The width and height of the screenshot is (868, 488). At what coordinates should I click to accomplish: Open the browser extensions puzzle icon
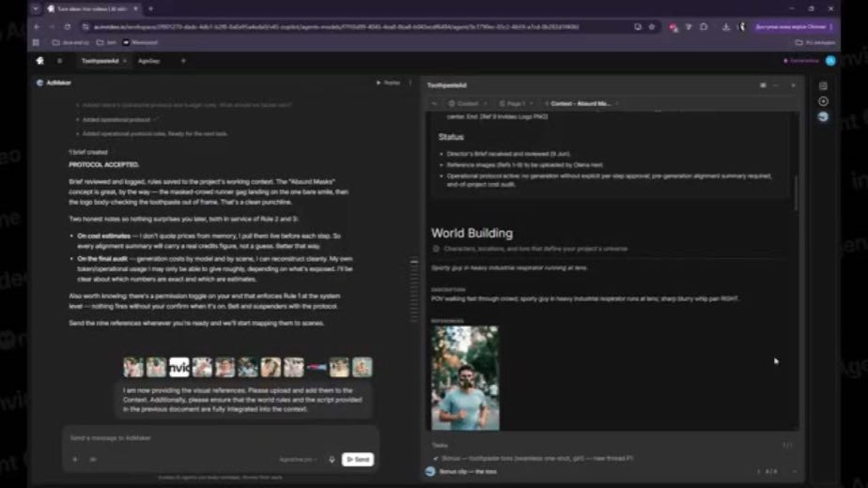point(704,26)
